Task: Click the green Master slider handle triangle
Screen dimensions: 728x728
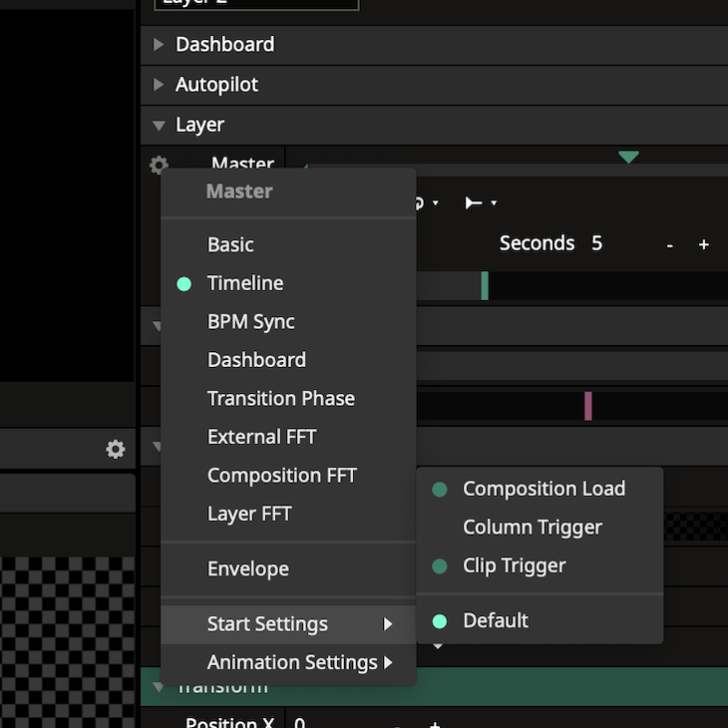Action: (x=627, y=158)
